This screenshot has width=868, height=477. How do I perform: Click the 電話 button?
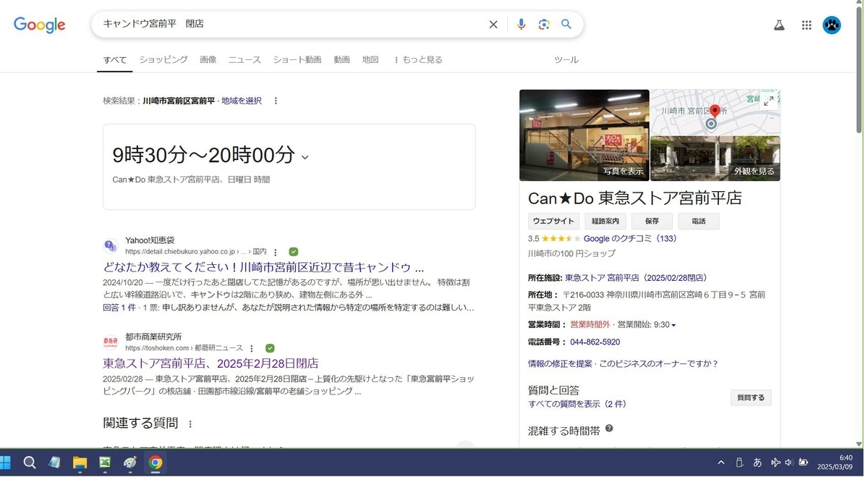699,221
